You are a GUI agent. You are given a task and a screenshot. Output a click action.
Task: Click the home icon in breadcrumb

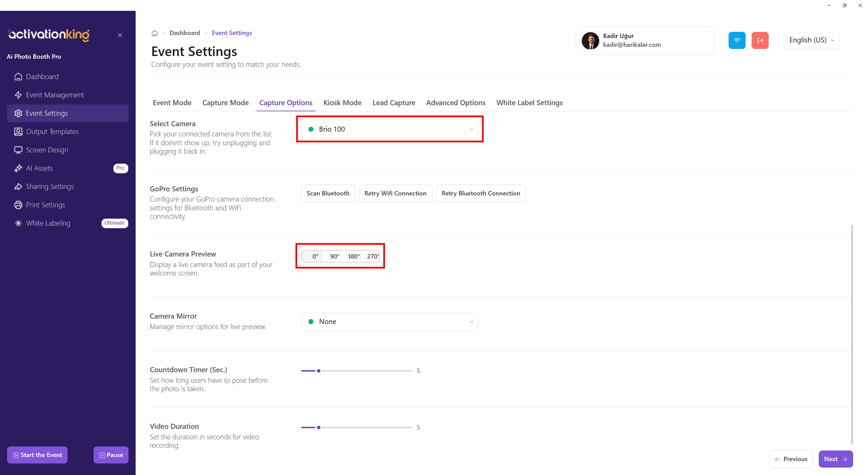pos(155,33)
